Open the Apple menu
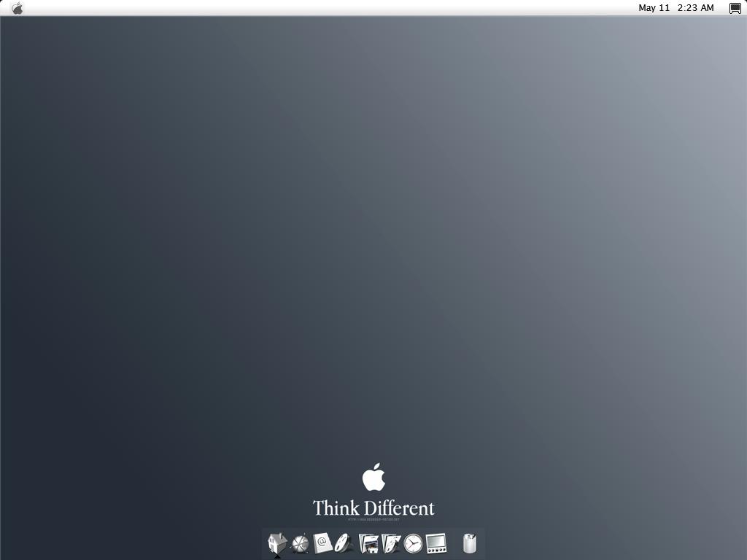The height and width of the screenshot is (560, 747). (18, 8)
